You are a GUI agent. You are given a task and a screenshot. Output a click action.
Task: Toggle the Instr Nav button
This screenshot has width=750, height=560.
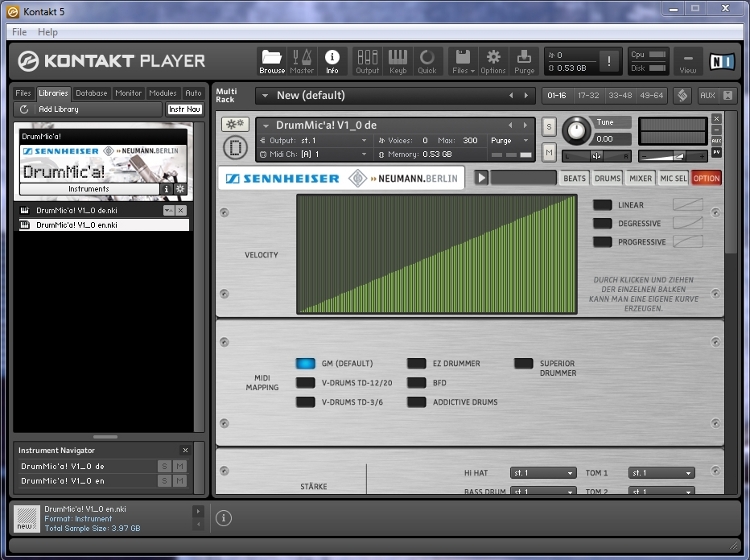[184, 109]
